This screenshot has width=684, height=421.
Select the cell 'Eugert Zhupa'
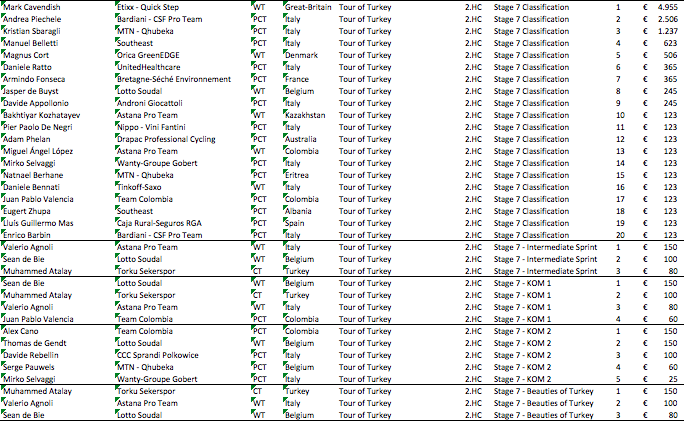[27, 211]
